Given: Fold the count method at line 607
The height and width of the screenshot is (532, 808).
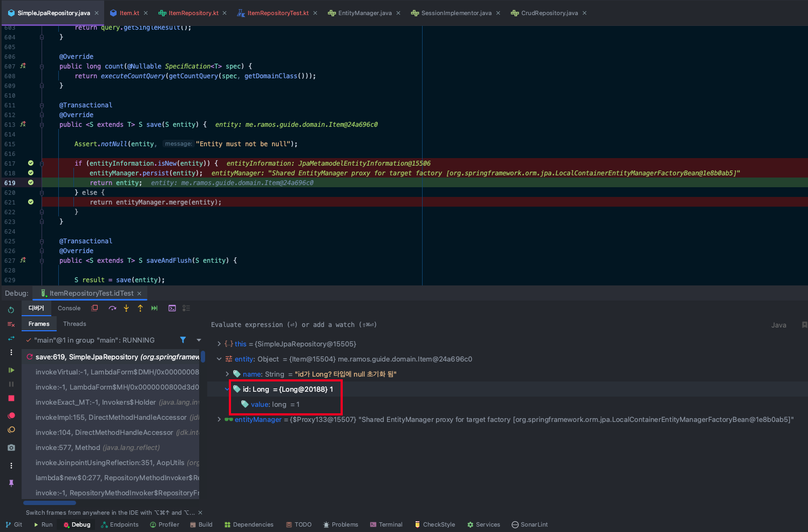Looking at the screenshot, I should click(42, 66).
